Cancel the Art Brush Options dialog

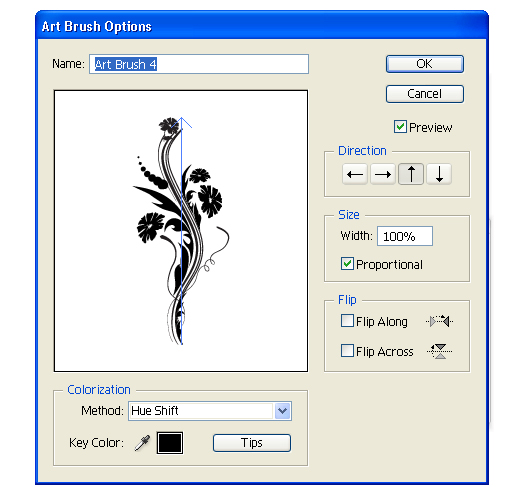click(424, 94)
